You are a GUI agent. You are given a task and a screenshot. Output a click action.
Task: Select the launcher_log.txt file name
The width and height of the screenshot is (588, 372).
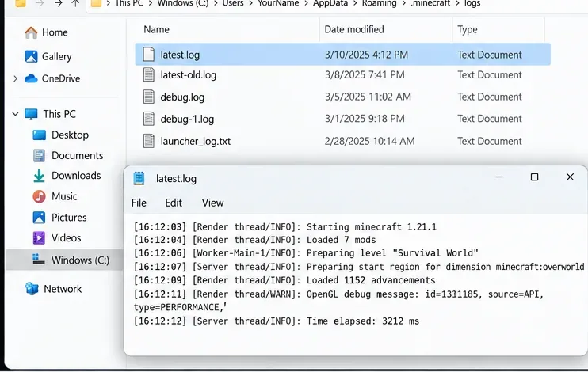pyautogui.click(x=196, y=141)
